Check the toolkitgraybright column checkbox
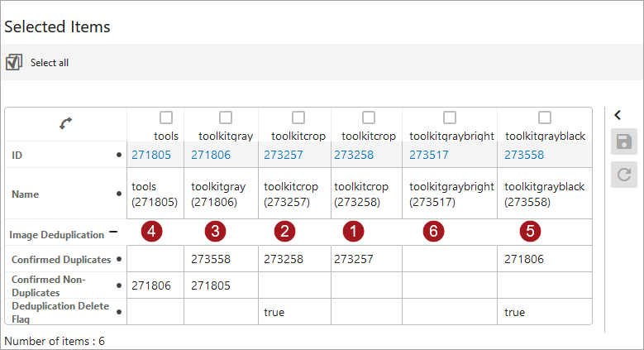Viewport: 644px width, 350px height. [x=450, y=117]
